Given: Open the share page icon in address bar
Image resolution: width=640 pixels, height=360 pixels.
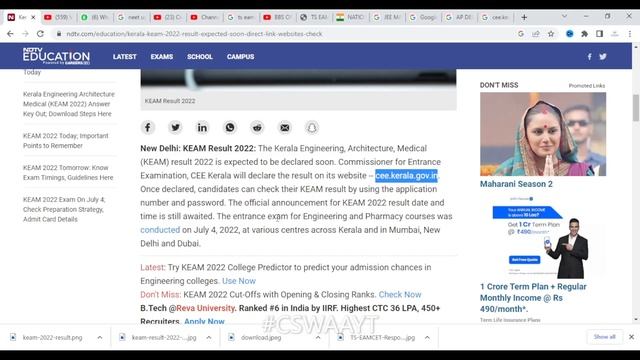Looking at the screenshot, I should tap(536, 34).
